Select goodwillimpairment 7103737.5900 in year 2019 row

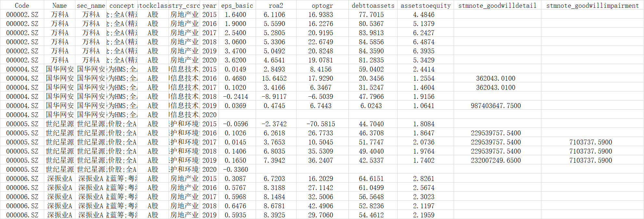[591, 160]
